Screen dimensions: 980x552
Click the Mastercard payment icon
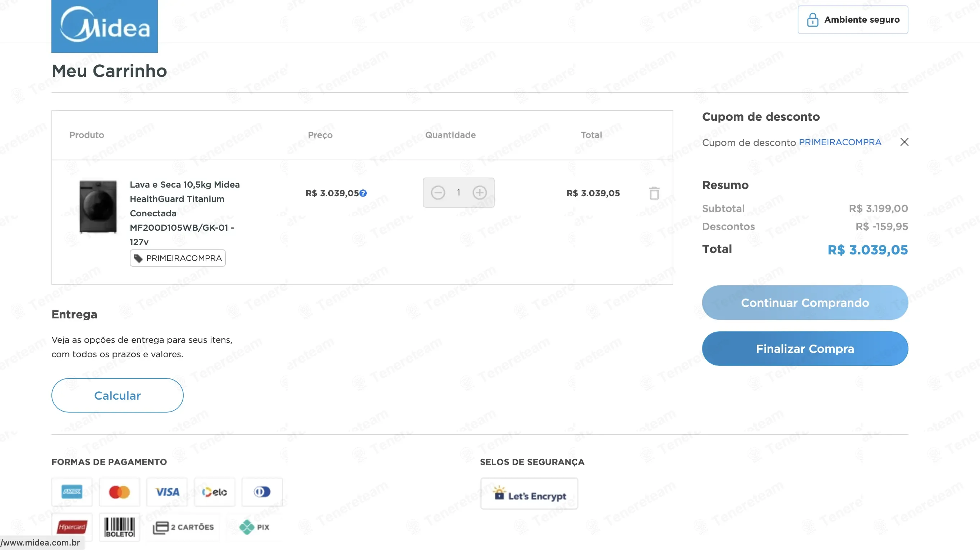[119, 492]
